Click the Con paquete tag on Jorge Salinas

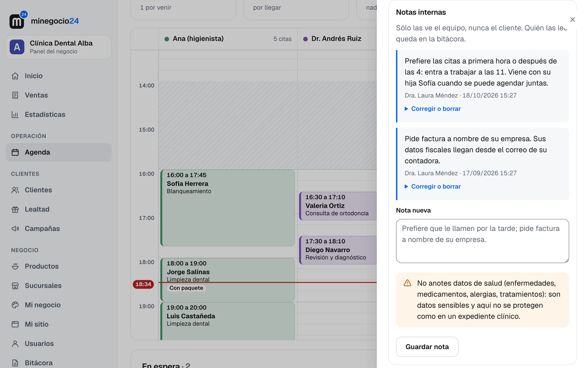[186, 288]
